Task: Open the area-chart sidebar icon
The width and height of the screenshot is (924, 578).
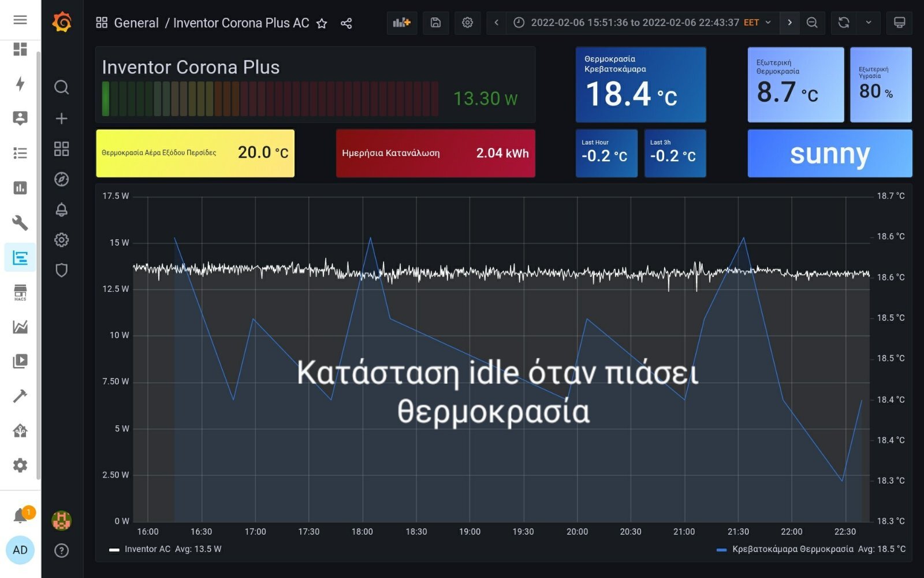Action: coord(20,327)
